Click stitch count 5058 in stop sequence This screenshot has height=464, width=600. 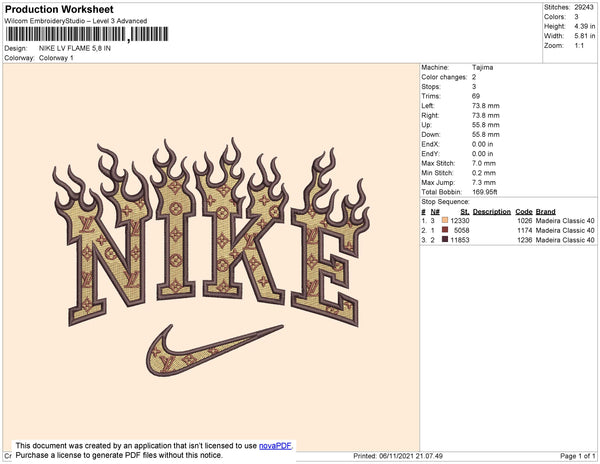[x=461, y=230]
